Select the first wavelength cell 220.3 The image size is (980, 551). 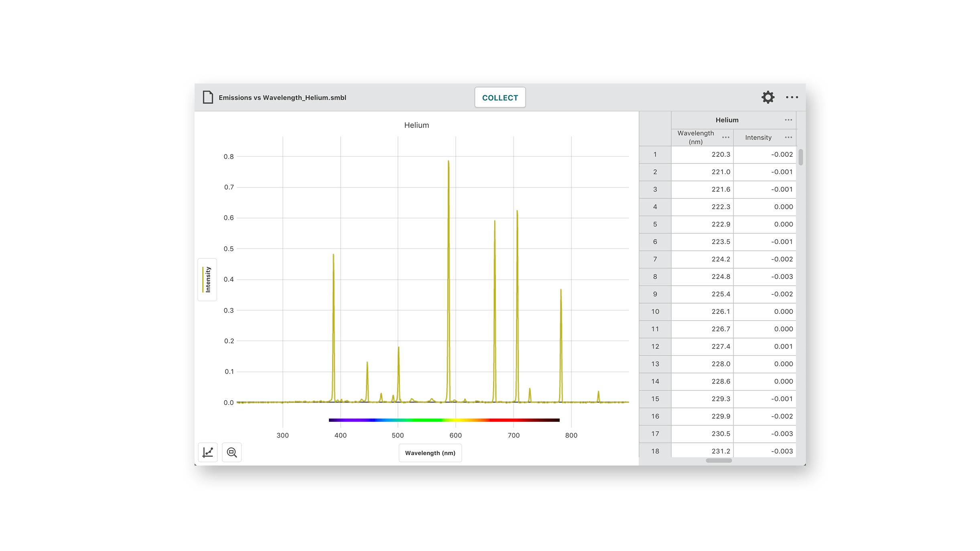(x=702, y=154)
